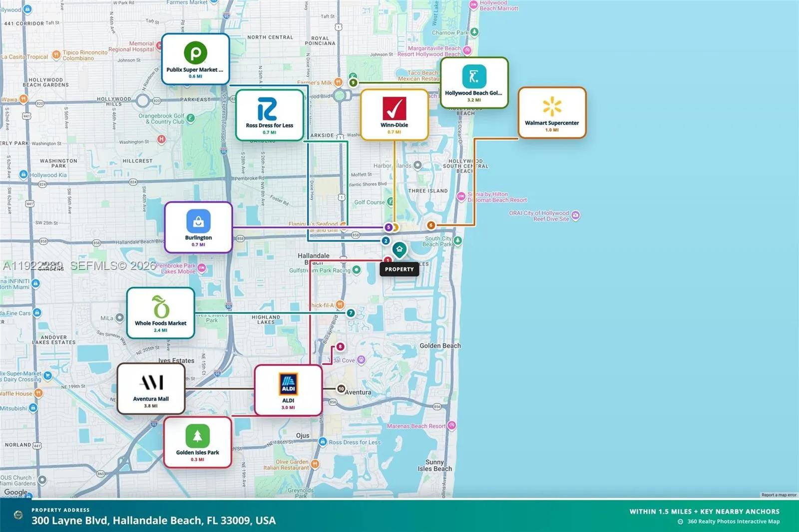The image size is (799, 532).
Task: Select the Tidal Cove purple pin
Action: tap(361, 360)
